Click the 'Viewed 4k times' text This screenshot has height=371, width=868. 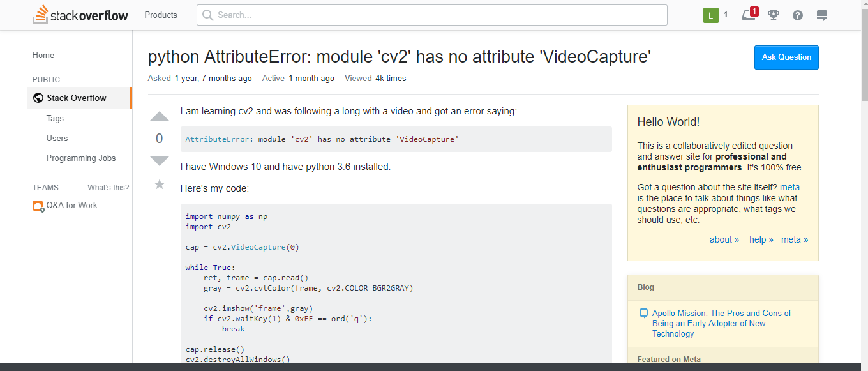375,79
